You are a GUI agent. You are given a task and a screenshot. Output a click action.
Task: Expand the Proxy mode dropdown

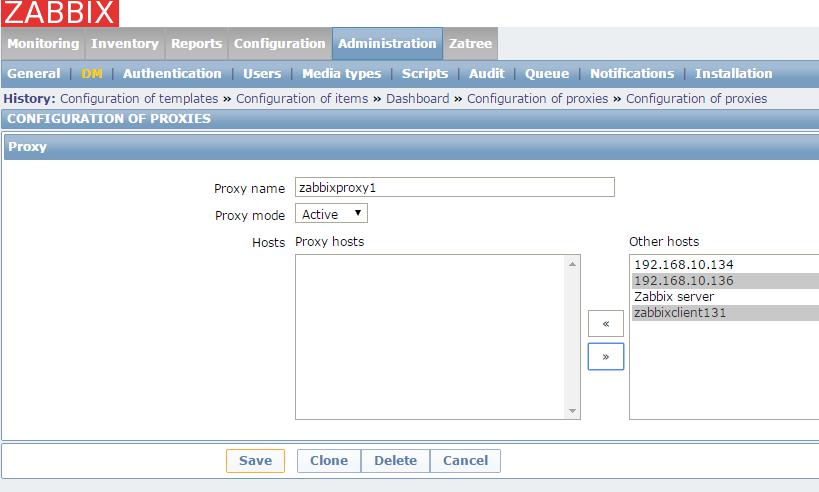point(331,214)
